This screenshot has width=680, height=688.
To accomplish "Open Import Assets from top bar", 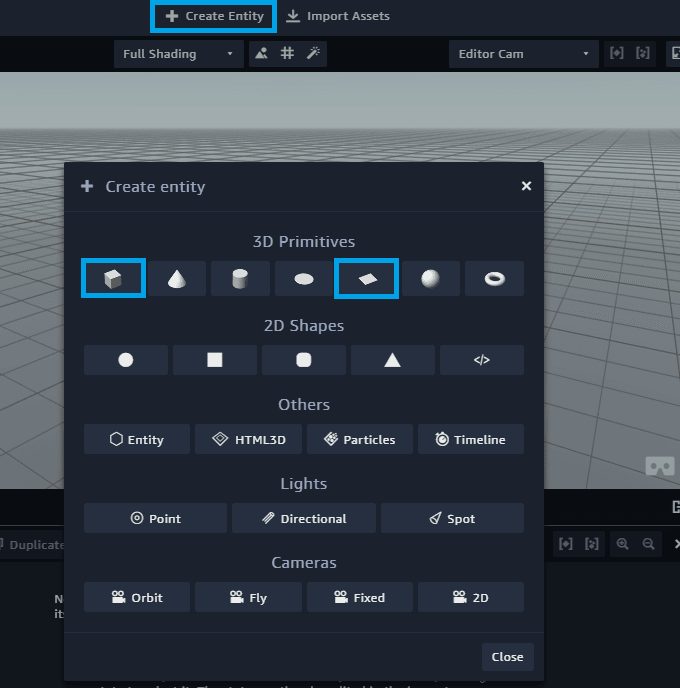I will [337, 16].
